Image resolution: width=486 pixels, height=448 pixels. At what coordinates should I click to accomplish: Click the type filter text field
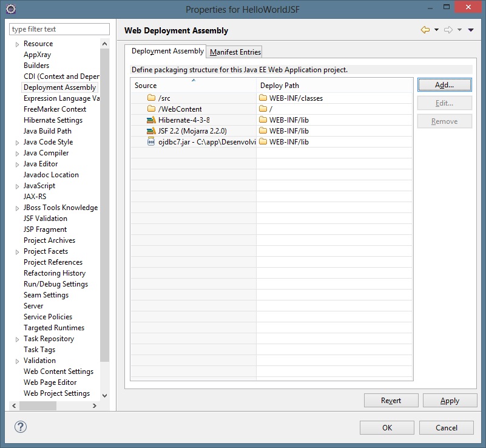[x=59, y=29]
